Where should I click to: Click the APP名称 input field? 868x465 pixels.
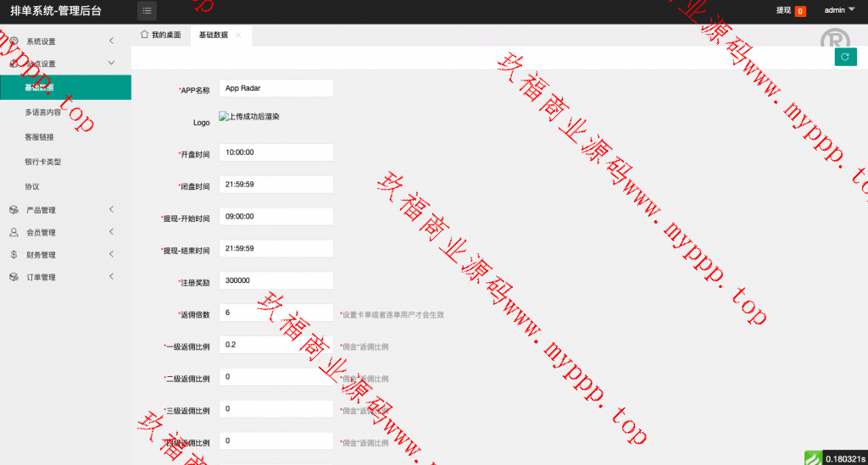point(275,88)
